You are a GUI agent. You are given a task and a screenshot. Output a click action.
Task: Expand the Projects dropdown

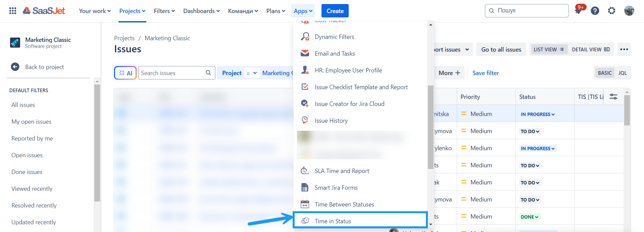[132, 11]
